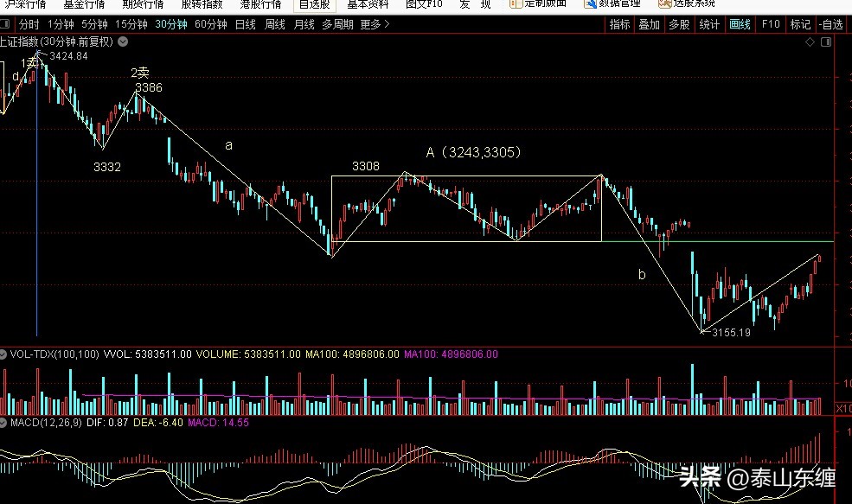Click the 3308 price annotation
The width and height of the screenshot is (852, 504).
(366, 166)
